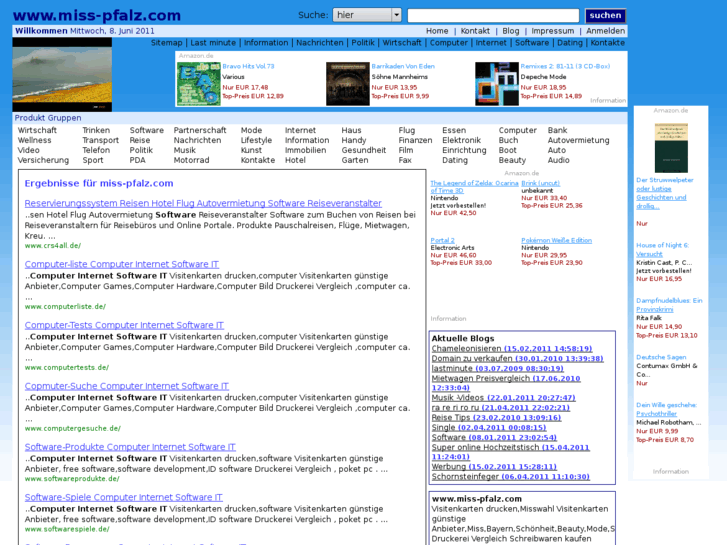
Task: Select the Partnerschaft product group
Action: pos(200,130)
